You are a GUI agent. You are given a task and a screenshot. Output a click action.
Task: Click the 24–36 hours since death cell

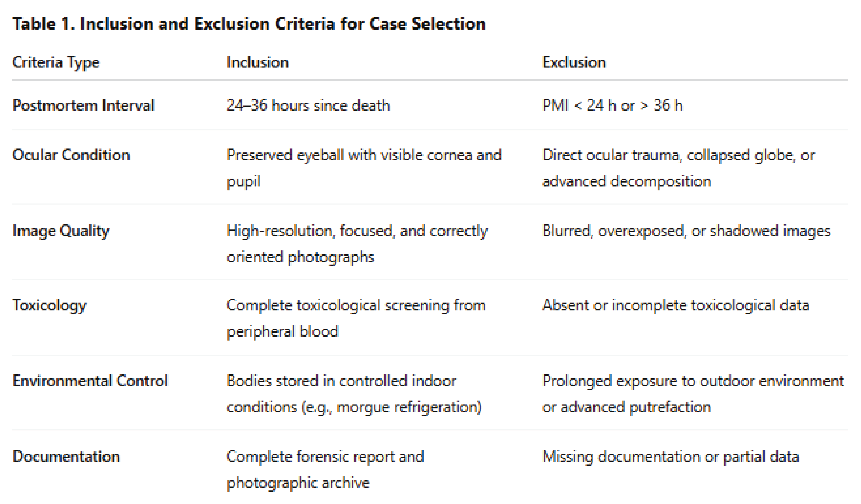(x=308, y=105)
